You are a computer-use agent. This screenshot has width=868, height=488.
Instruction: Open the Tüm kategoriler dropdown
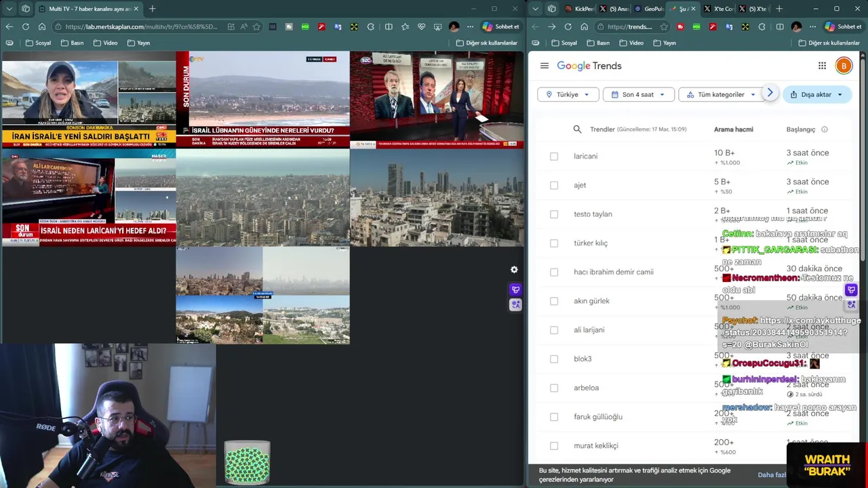720,94
